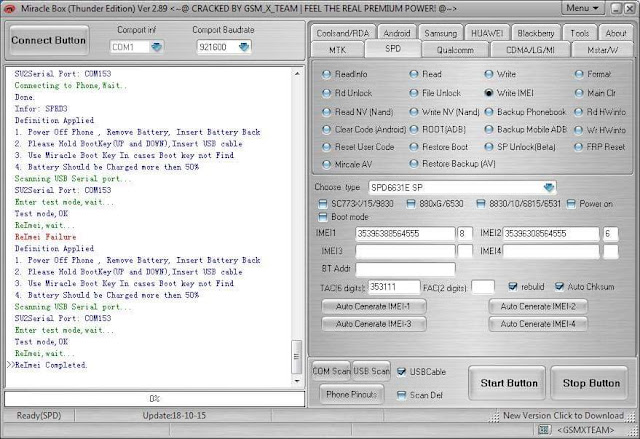Viewport: 640px width, 439px height.
Task: Click the Connect Button
Action: [49, 40]
